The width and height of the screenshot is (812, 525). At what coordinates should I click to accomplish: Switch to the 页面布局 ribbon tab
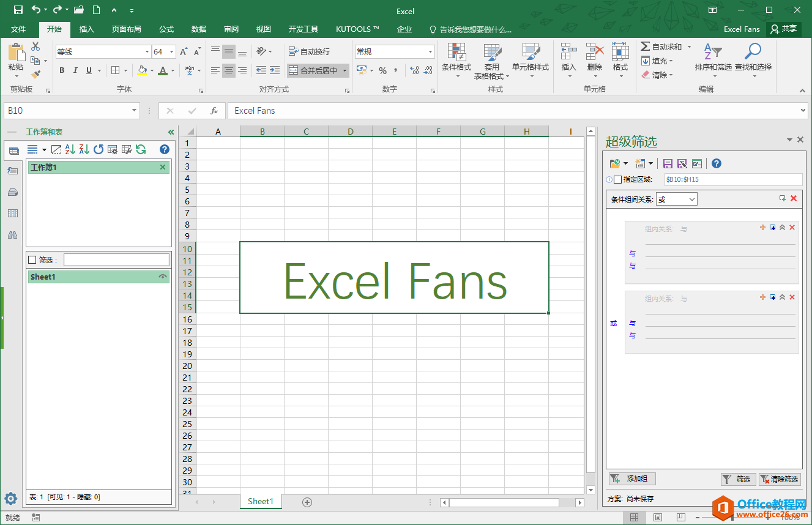[126, 29]
